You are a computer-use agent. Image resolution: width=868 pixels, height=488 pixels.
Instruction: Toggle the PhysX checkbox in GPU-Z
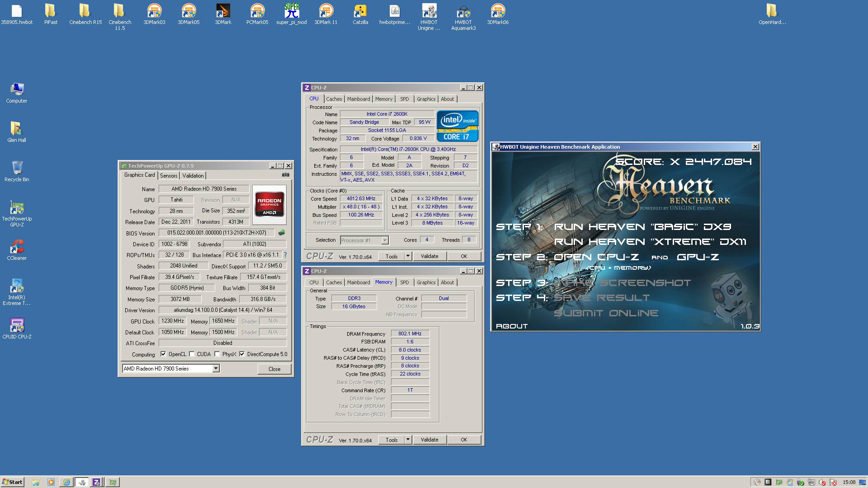pos(217,354)
